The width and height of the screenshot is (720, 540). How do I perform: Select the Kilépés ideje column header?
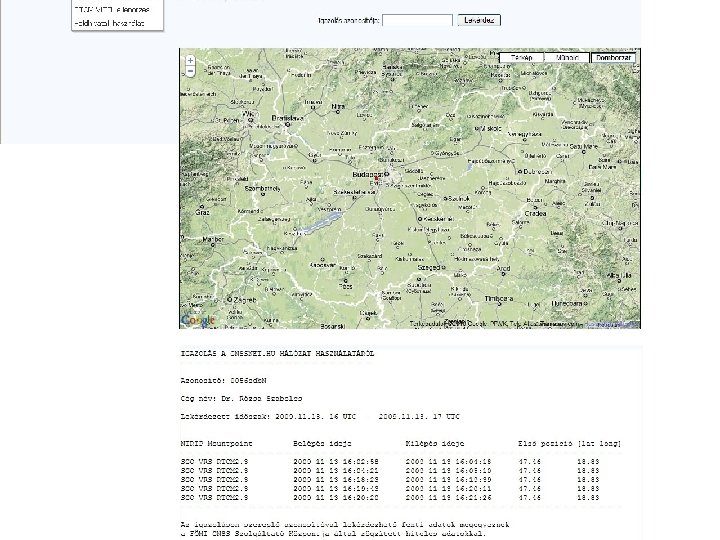435,444
